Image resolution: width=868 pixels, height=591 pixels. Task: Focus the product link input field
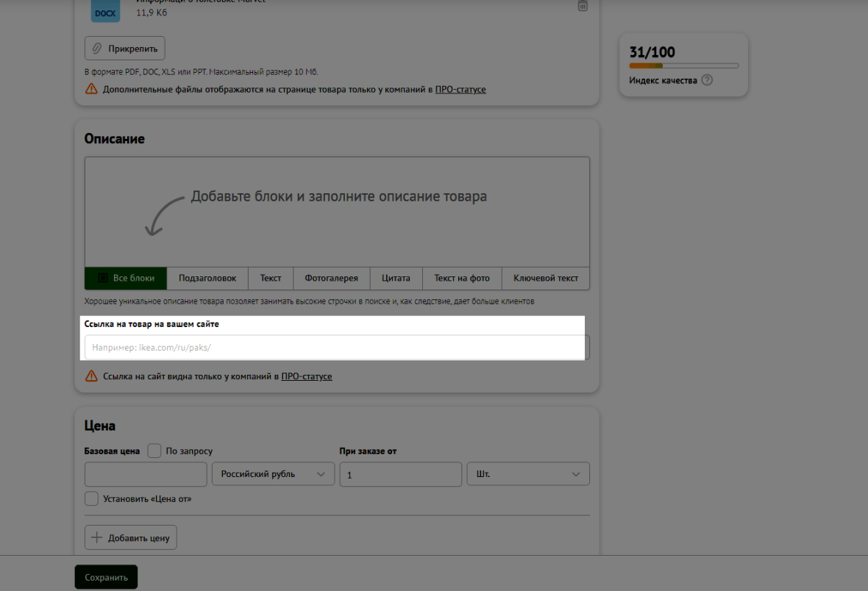(336, 347)
